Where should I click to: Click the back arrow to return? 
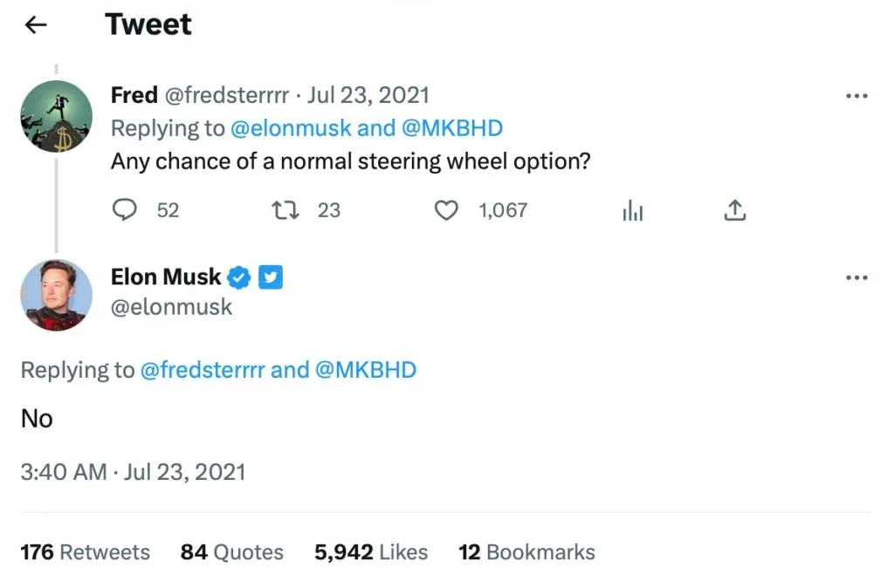click(x=35, y=24)
